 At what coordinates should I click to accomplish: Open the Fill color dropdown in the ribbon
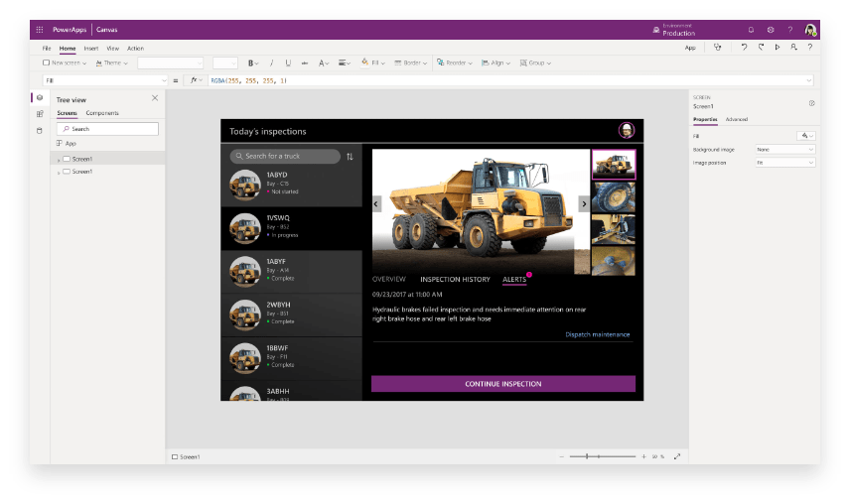pyautogui.click(x=373, y=63)
